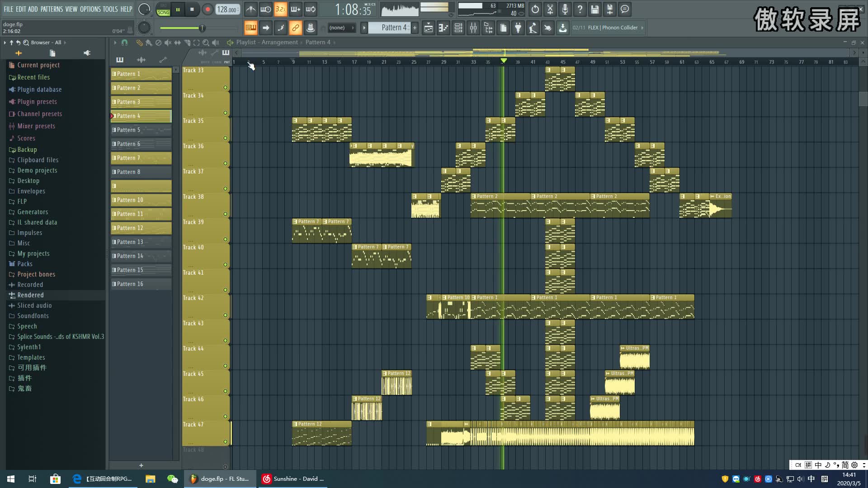Open playlist options menu arrow
The height and width of the screenshot is (488, 868).
click(x=115, y=42)
